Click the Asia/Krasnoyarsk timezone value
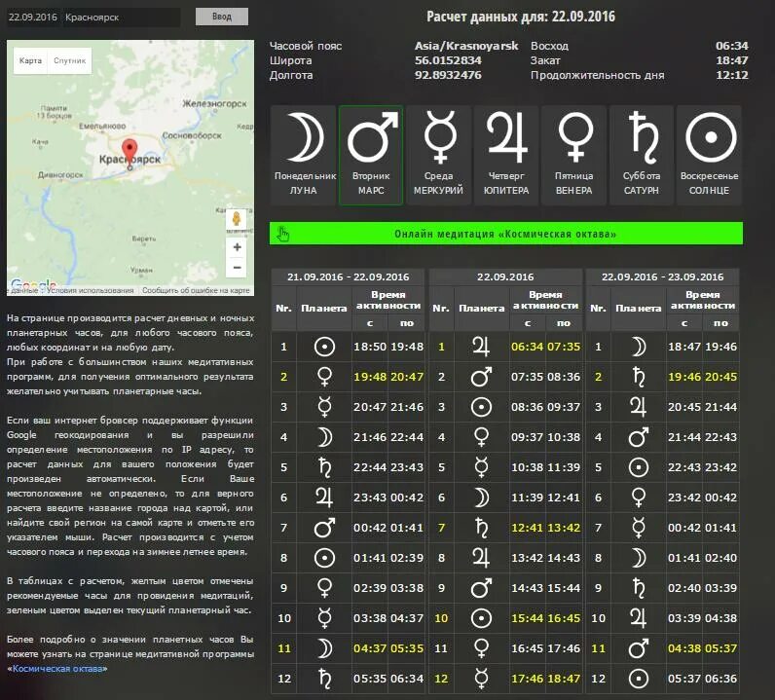775x700 pixels. coord(466,46)
